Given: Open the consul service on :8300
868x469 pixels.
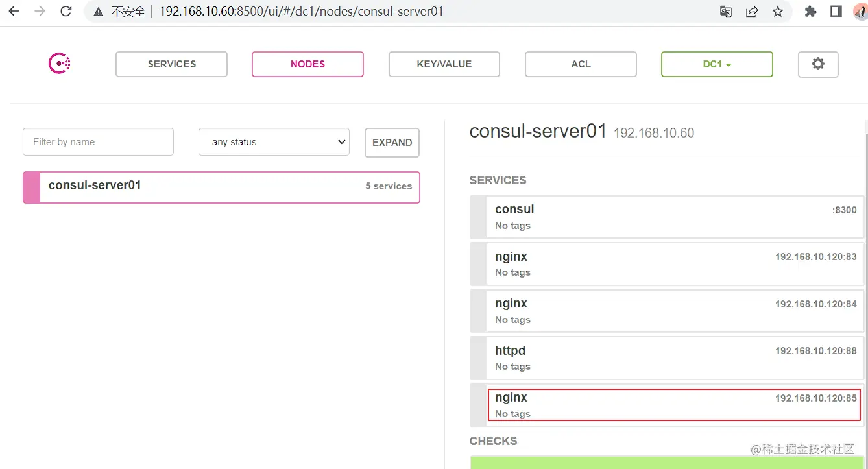Looking at the screenshot, I should pyautogui.click(x=667, y=217).
